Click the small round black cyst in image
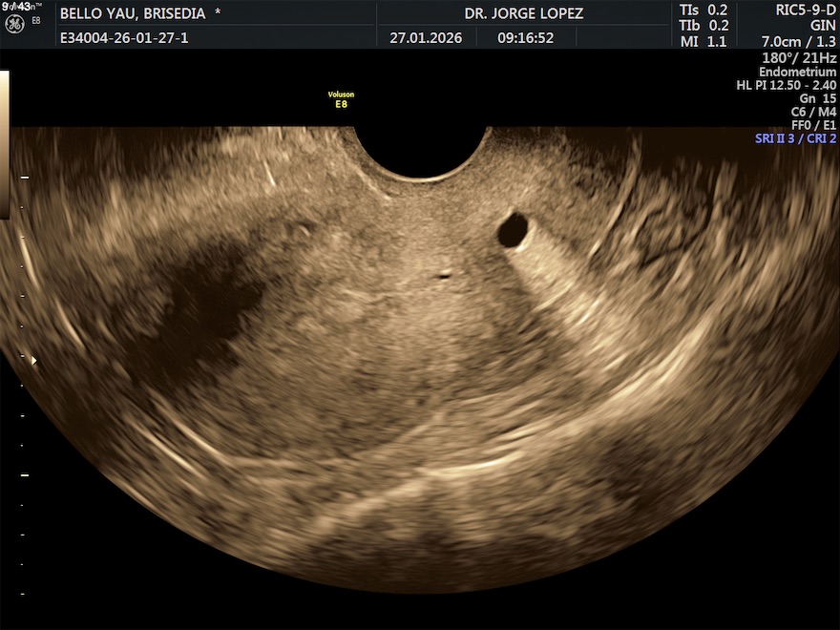 point(514,229)
